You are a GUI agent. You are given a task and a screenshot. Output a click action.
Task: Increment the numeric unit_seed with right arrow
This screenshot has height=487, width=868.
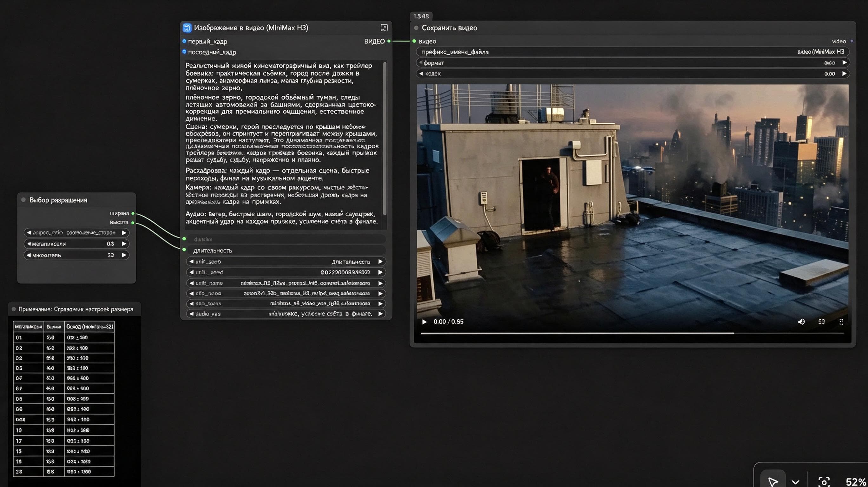(x=380, y=272)
